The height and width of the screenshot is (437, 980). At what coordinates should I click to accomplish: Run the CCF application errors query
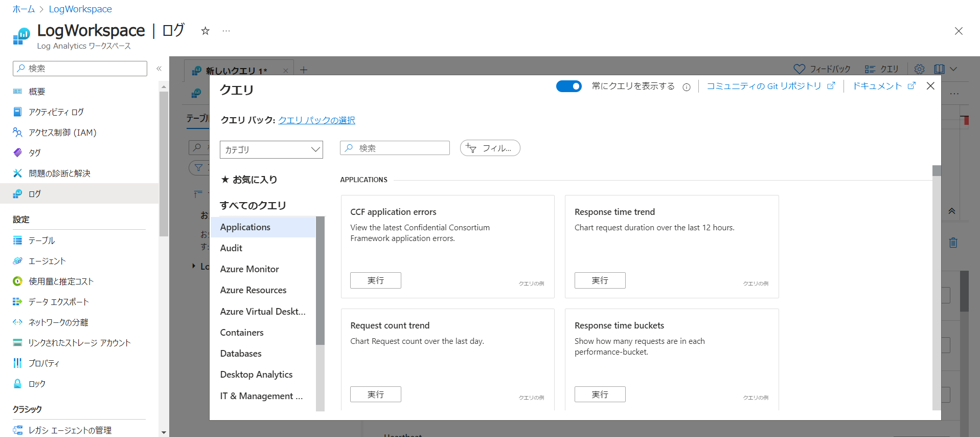(x=375, y=280)
